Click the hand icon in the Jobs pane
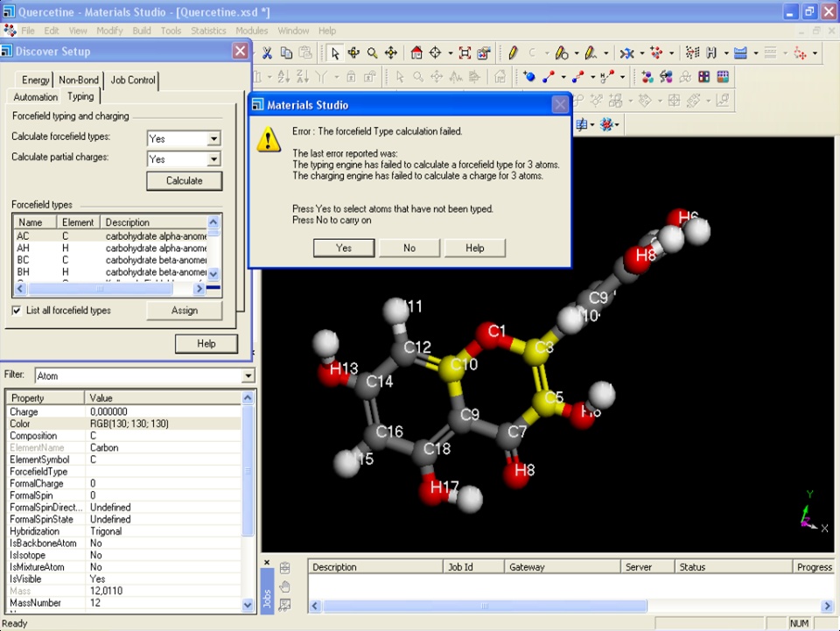This screenshot has height=631, width=840. pos(284,586)
